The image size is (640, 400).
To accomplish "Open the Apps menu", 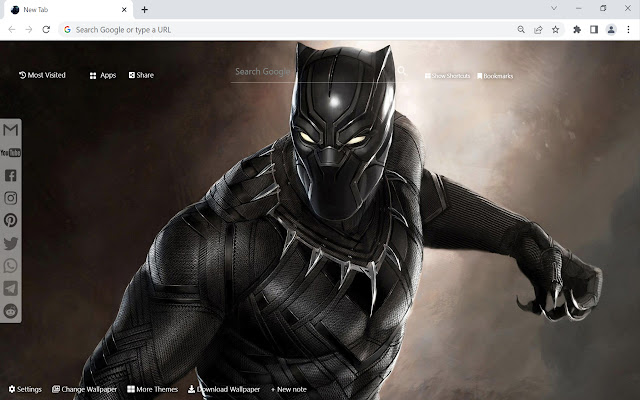I will coord(103,76).
